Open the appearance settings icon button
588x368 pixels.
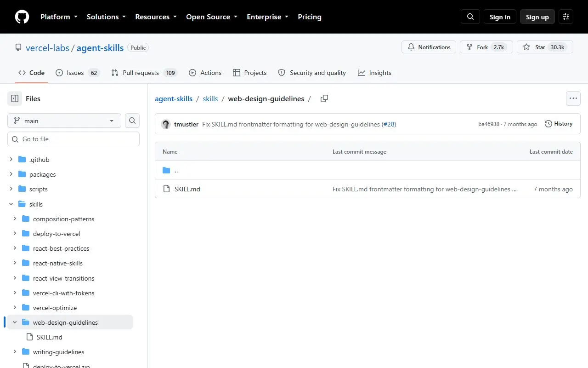[x=566, y=17]
